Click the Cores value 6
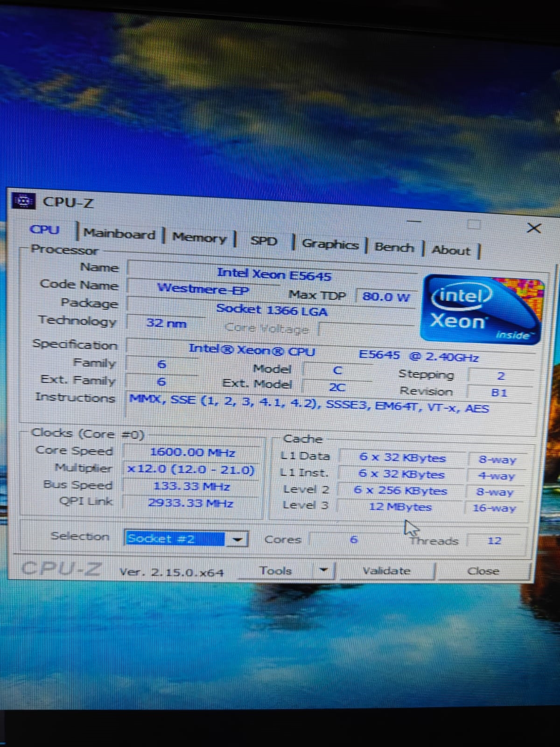 (354, 540)
